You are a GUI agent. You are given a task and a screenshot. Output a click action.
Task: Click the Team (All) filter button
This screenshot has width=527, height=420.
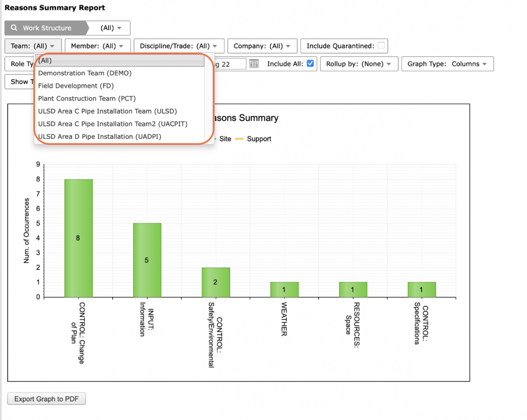click(33, 46)
